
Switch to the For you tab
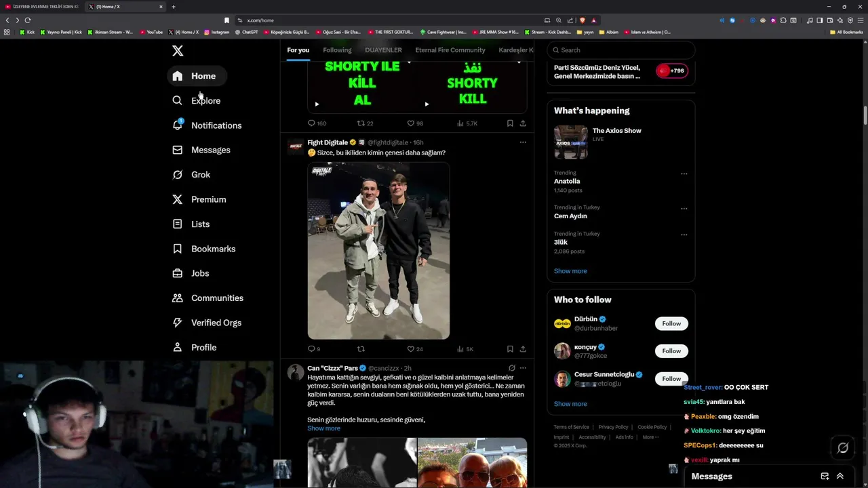pyautogui.click(x=298, y=50)
